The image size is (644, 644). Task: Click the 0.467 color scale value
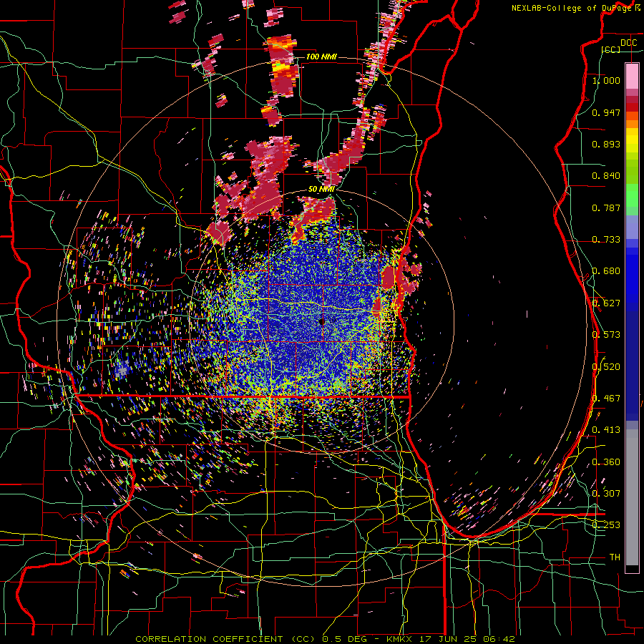point(606,399)
